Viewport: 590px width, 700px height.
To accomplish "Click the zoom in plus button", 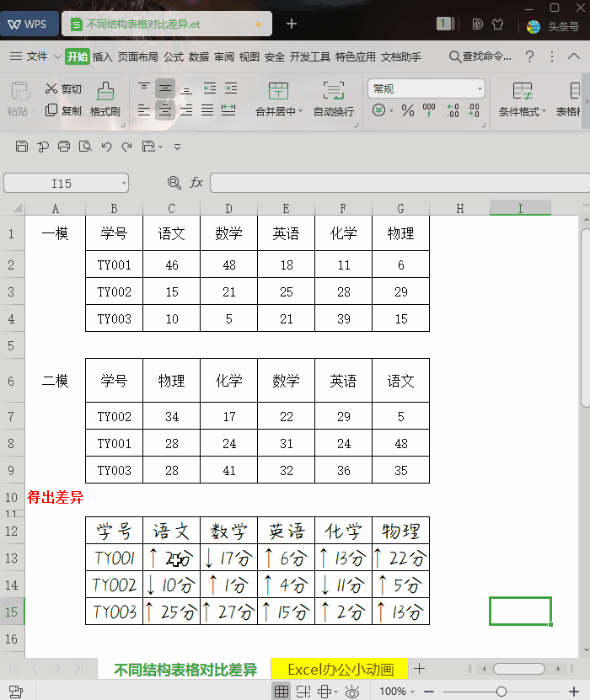I will tap(574, 692).
